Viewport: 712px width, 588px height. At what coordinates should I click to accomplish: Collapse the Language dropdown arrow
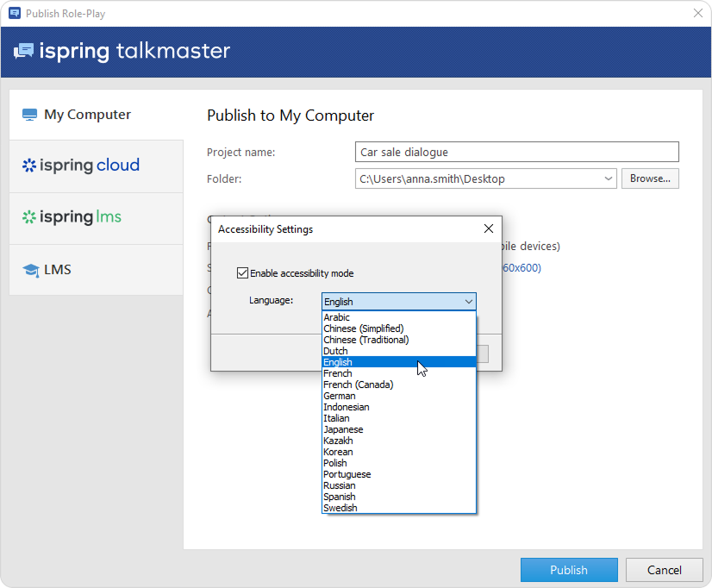pos(468,302)
